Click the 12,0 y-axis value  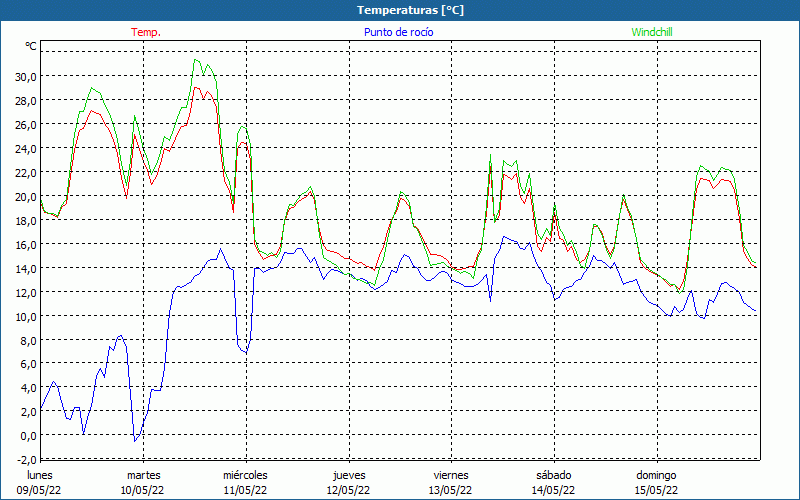(26, 292)
